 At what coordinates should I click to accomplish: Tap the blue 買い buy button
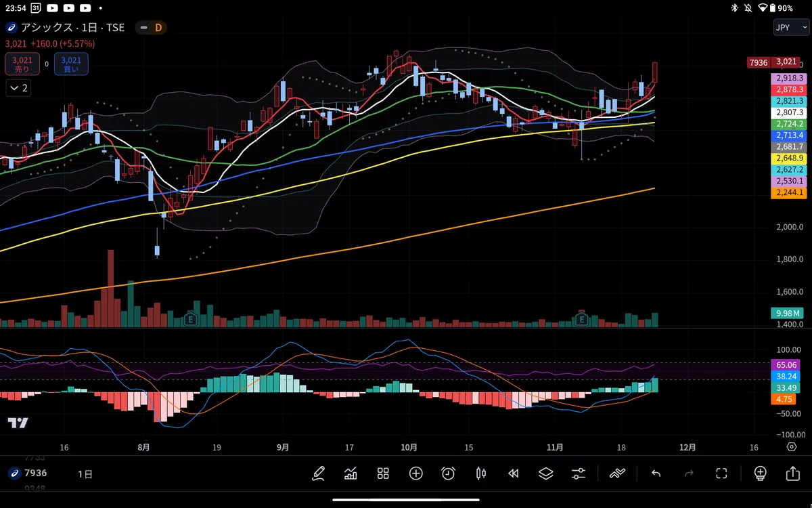(71, 64)
